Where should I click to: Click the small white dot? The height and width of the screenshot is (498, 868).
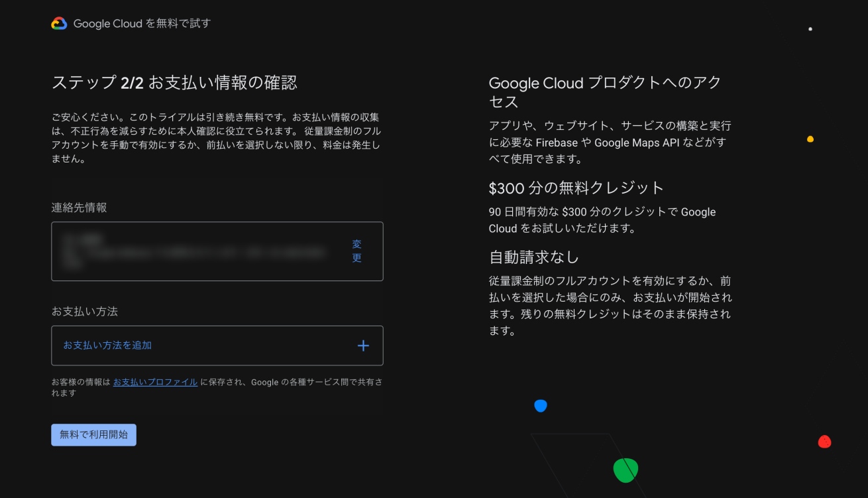[x=810, y=29]
